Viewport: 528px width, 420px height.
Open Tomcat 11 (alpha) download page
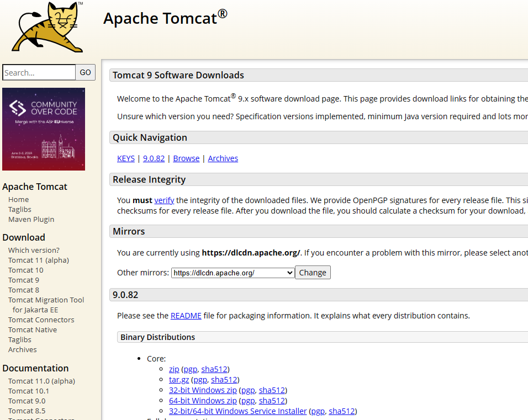pyautogui.click(x=39, y=260)
